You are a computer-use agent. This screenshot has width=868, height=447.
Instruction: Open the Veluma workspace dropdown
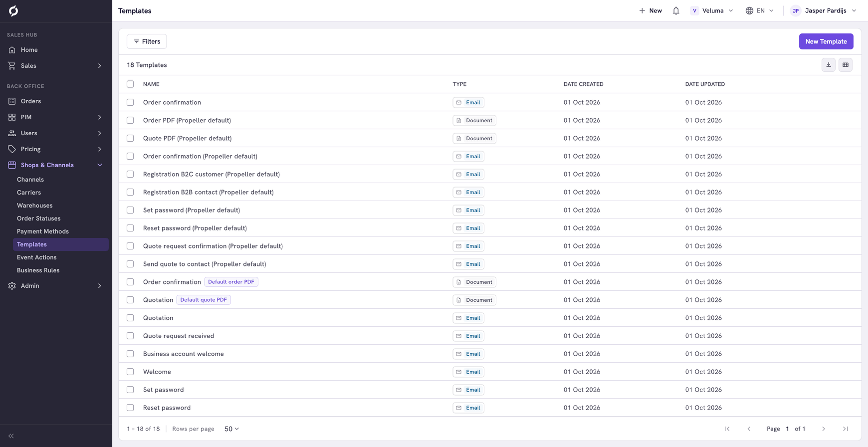point(712,10)
